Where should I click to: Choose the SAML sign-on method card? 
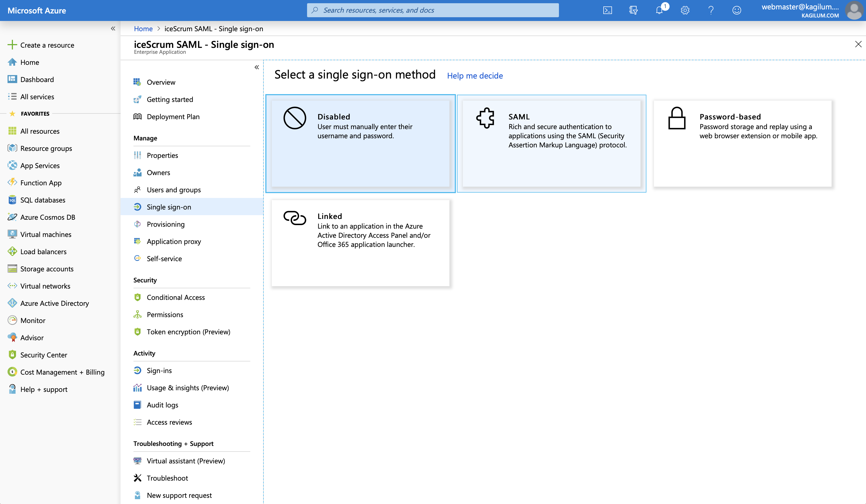[x=551, y=144]
